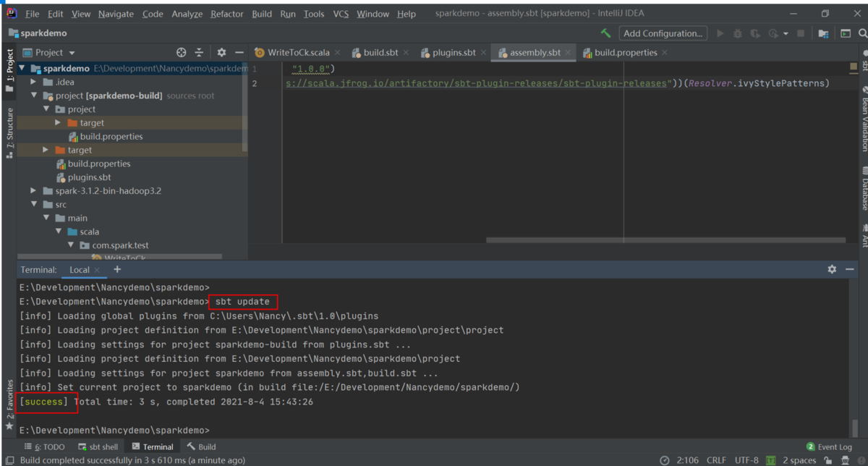Toggle the 1: Project side tool window
The width and height of the screenshot is (868, 466).
(9, 70)
